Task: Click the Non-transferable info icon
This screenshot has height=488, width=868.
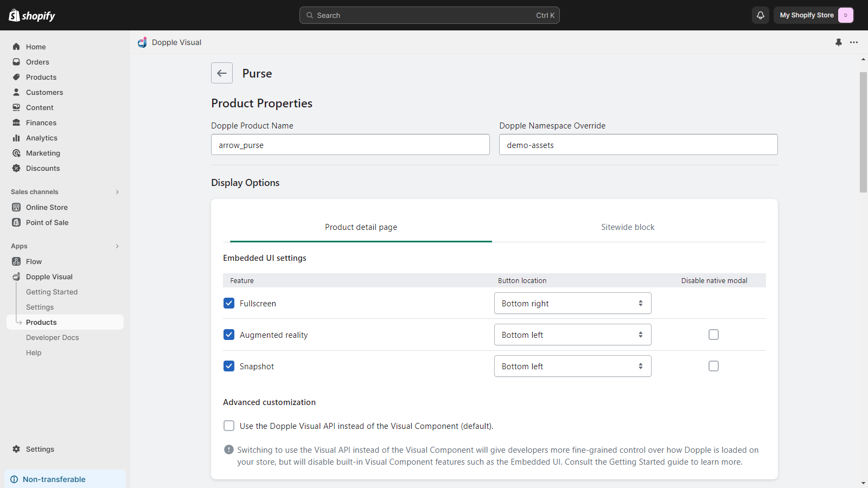Action: [14, 479]
